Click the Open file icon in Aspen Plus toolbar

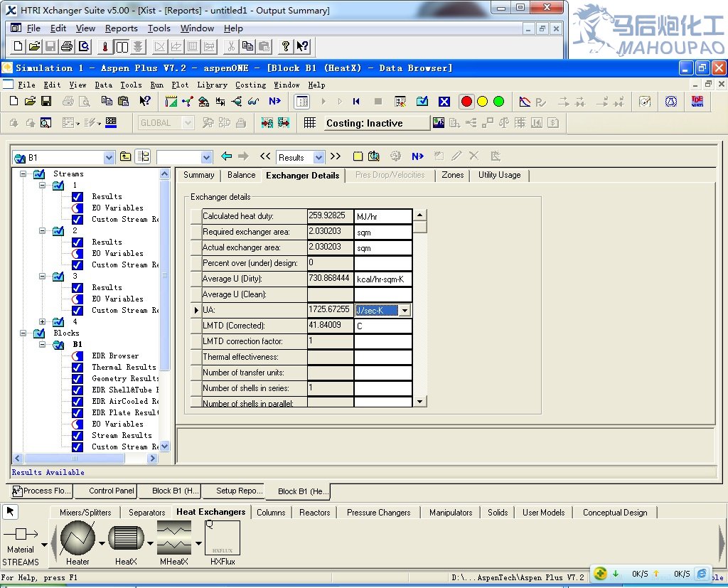pos(30,101)
